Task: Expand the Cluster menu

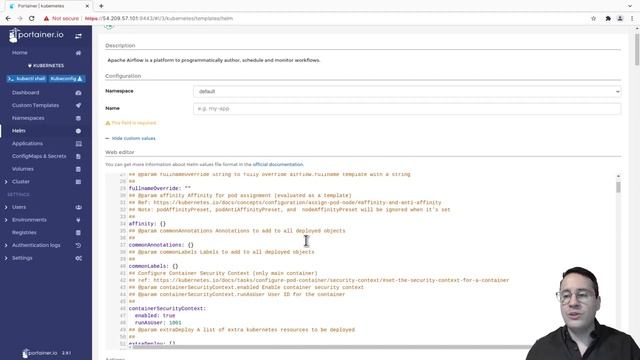Action: 6,182
